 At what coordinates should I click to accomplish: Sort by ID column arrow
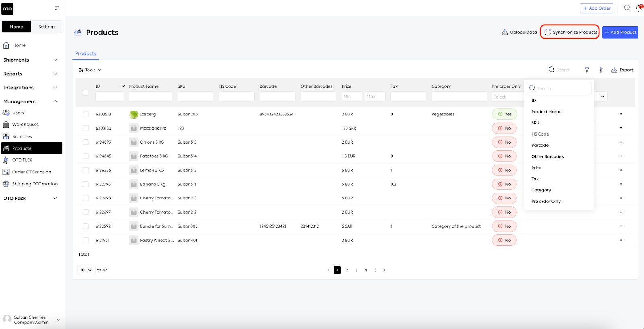click(x=123, y=86)
